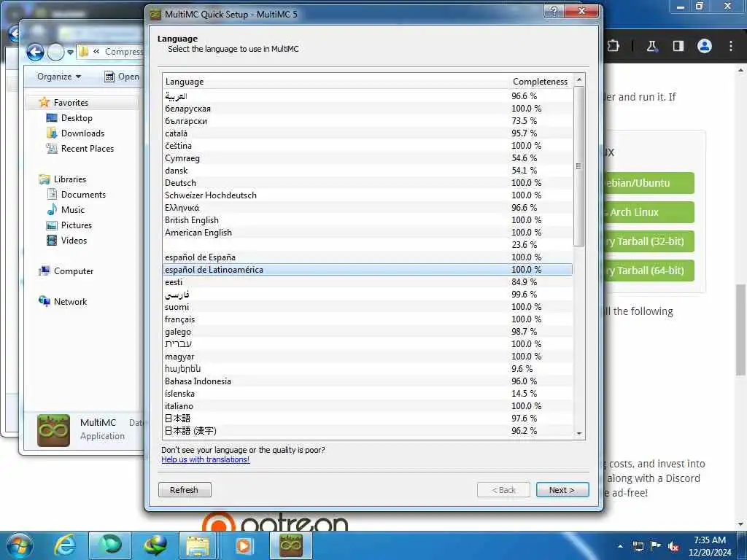The height and width of the screenshot is (560, 747).
Task: Select the American English language row
Action: (368, 233)
